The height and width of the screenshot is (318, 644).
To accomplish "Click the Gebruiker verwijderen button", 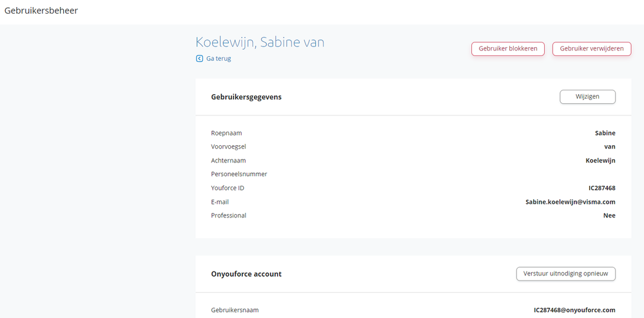I will click(591, 49).
